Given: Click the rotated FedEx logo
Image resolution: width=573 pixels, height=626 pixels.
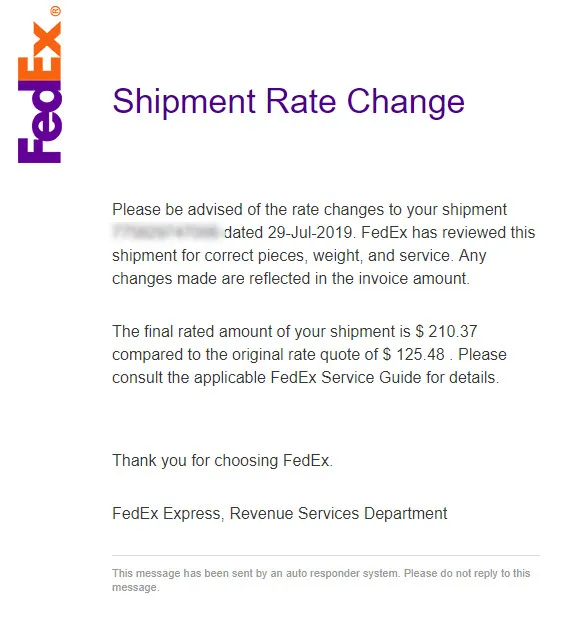Looking at the screenshot, I should coord(39,85).
